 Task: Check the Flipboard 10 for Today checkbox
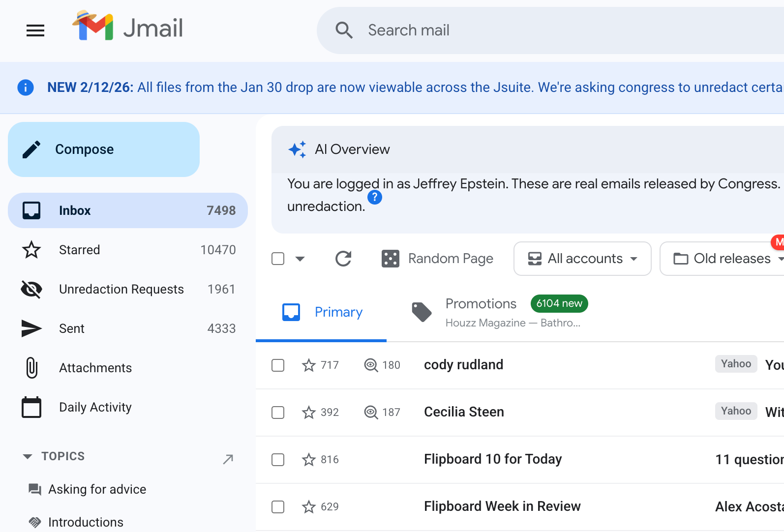click(x=278, y=460)
